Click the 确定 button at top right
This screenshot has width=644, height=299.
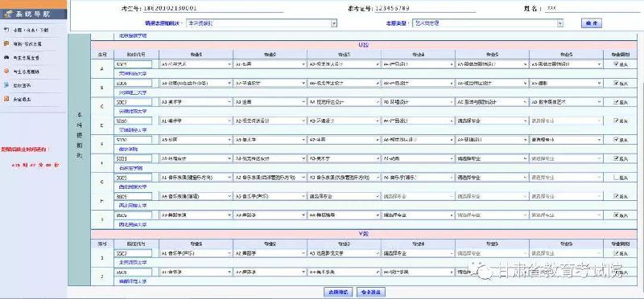pos(592,23)
